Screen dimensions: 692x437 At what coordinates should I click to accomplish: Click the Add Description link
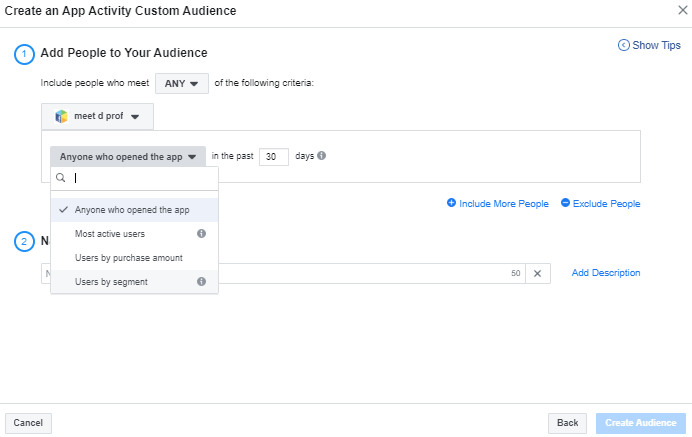coord(606,273)
